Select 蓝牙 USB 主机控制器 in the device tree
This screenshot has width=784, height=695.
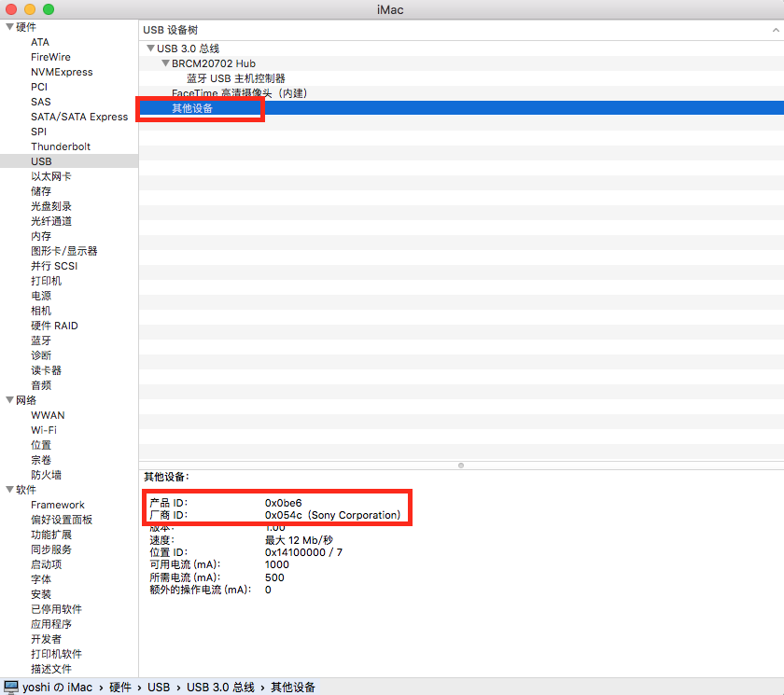click(x=235, y=78)
